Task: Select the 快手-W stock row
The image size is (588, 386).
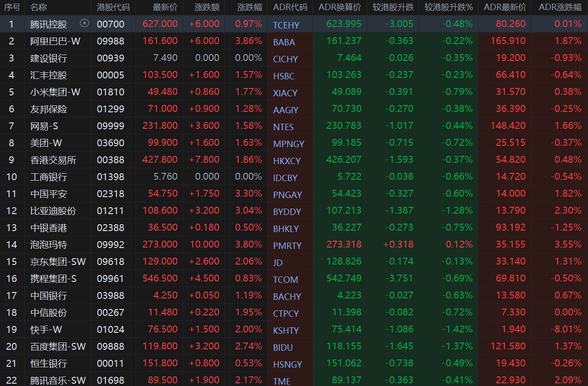Action: pos(46,329)
